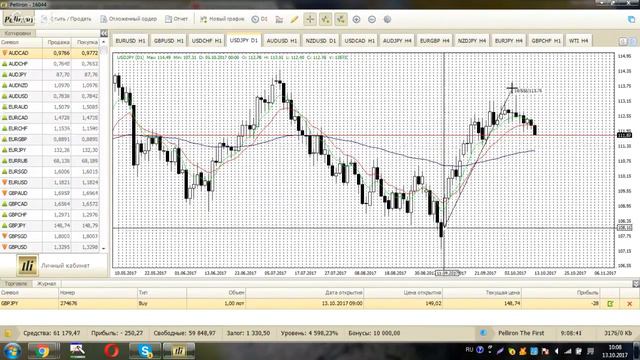The image size is (640, 360).
Task: Create a new chart
Action: tap(222, 19)
